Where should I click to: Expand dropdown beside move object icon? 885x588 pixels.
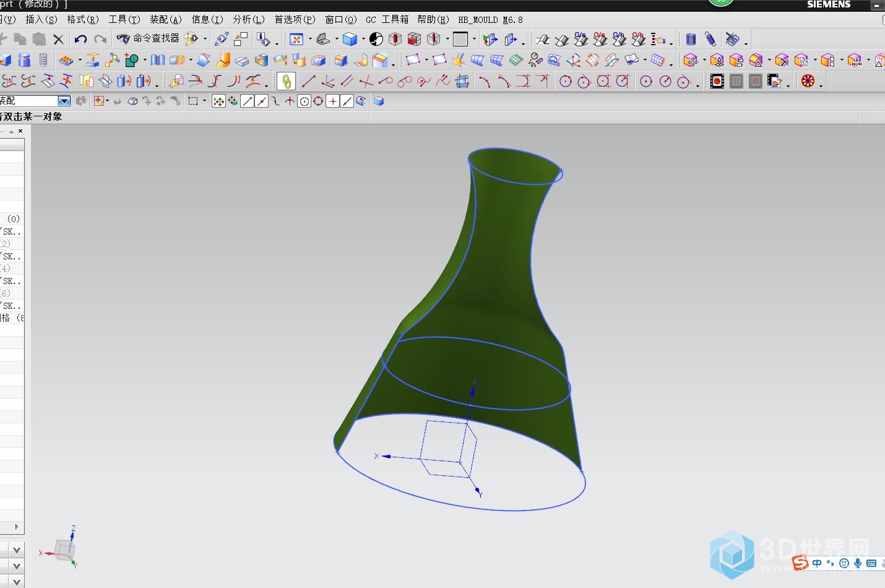(704, 60)
